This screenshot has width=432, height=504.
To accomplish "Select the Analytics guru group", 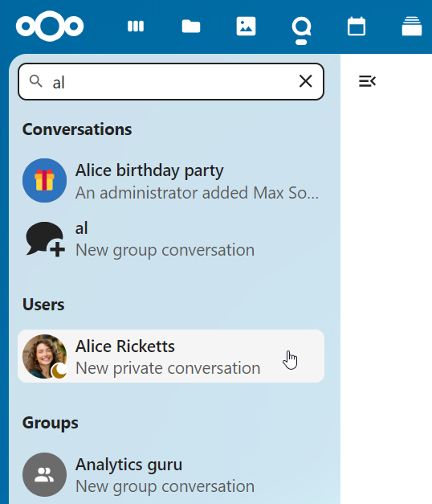I will point(171,475).
